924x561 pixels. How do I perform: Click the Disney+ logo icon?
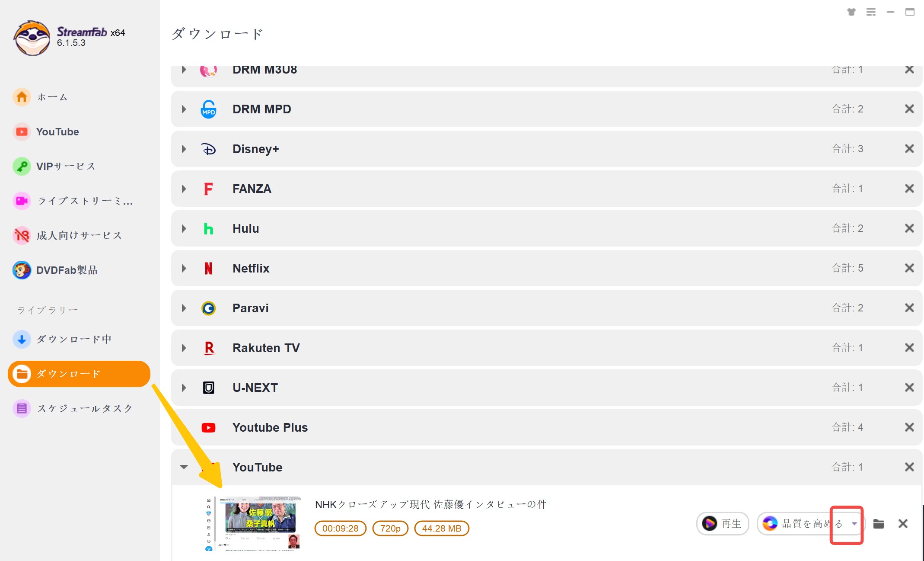pyautogui.click(x=209, y=149)
